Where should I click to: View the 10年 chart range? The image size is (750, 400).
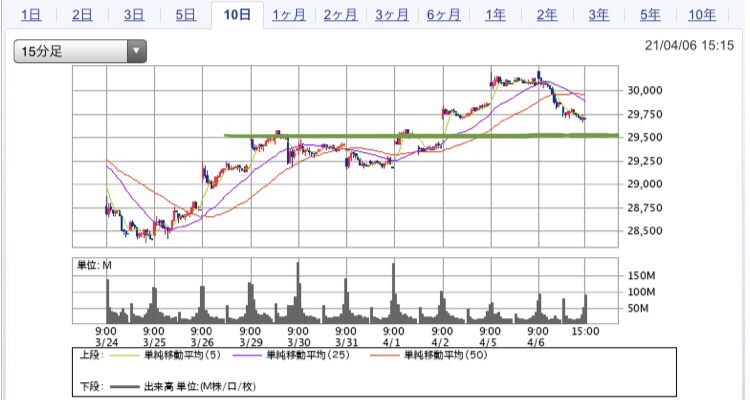coord(702,15)
